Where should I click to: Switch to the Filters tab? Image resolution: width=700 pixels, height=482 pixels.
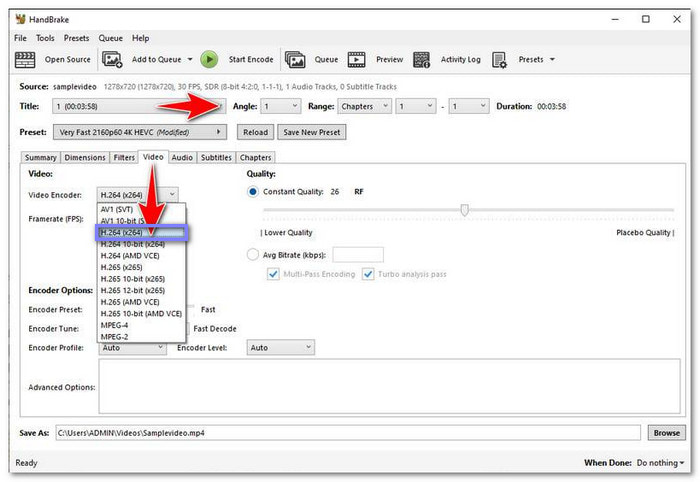coord(124,158)
